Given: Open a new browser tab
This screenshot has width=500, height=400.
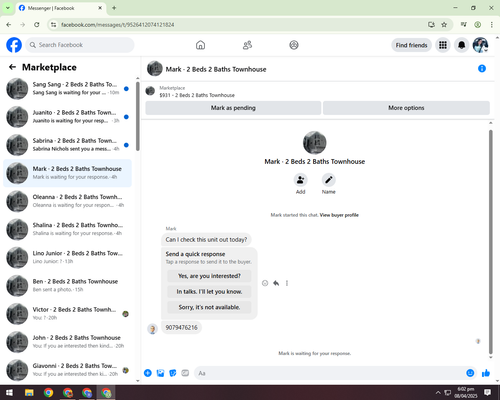Looking at the screenshot, I should [x=114, y=8].
